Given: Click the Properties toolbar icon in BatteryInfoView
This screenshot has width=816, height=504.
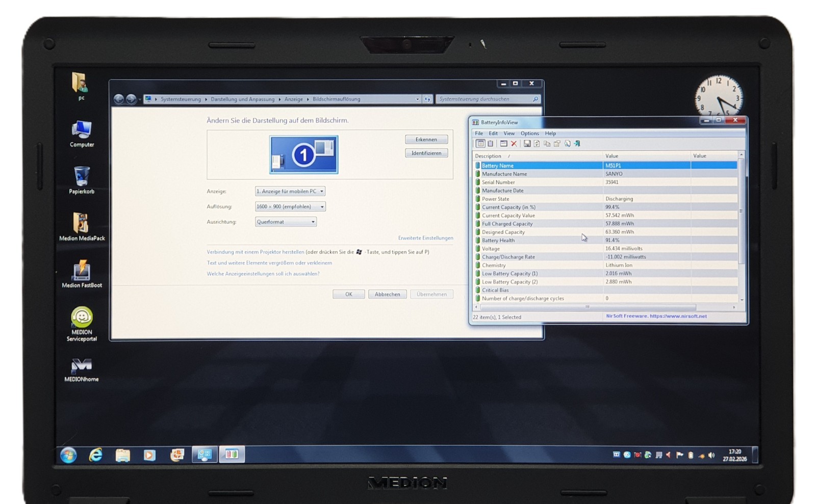Looking at the screenshot, I should click(x=557, y=144).
